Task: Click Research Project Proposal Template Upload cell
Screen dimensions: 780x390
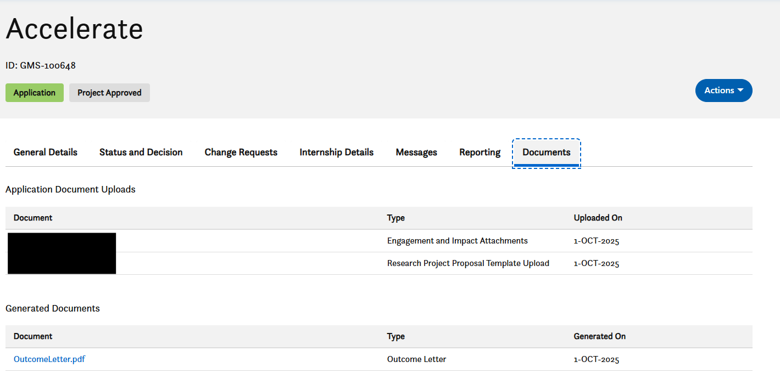Action: click(468, 263)
